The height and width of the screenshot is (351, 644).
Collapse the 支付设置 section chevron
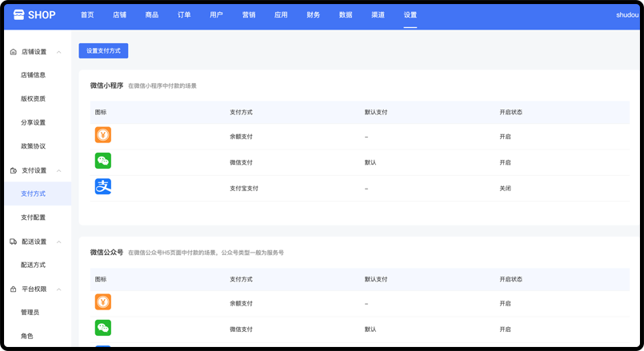click(x=58, y=170)
